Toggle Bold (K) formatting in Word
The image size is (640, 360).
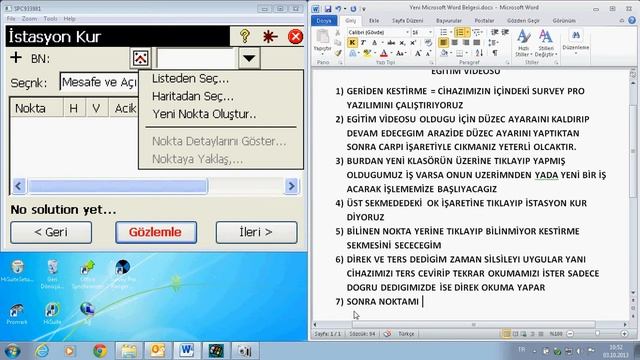click(352, 42)
